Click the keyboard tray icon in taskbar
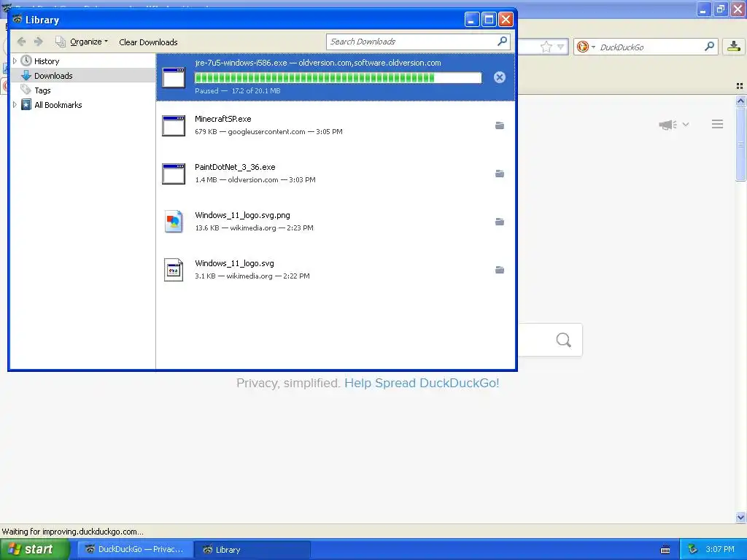 (665, 550)
